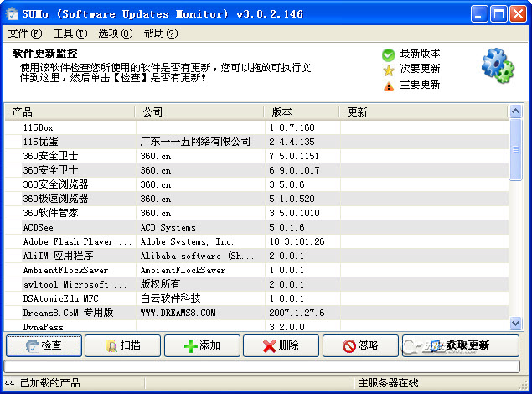
Task: Click company cell 白云软件科技
Action: 170,298
